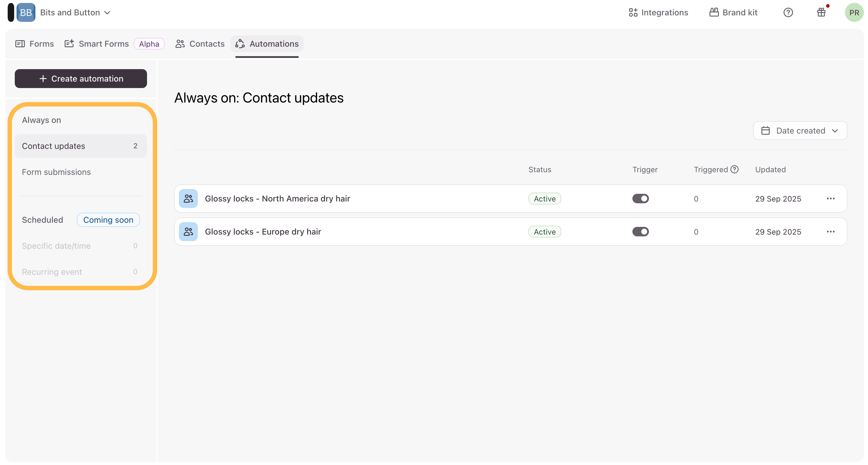Open more options for North America automation
Screen dimensions: 868x465
pyautogui.click(x=831, y=199)
